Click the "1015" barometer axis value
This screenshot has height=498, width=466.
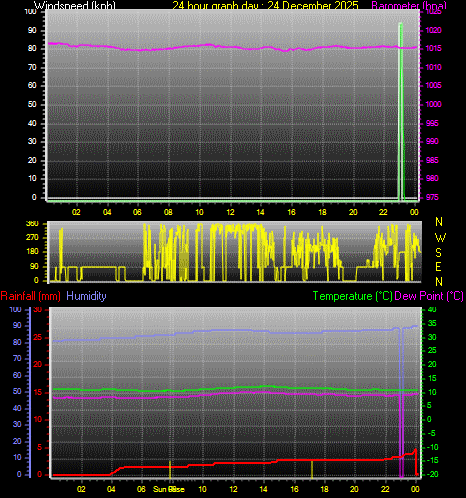(433, 48)
